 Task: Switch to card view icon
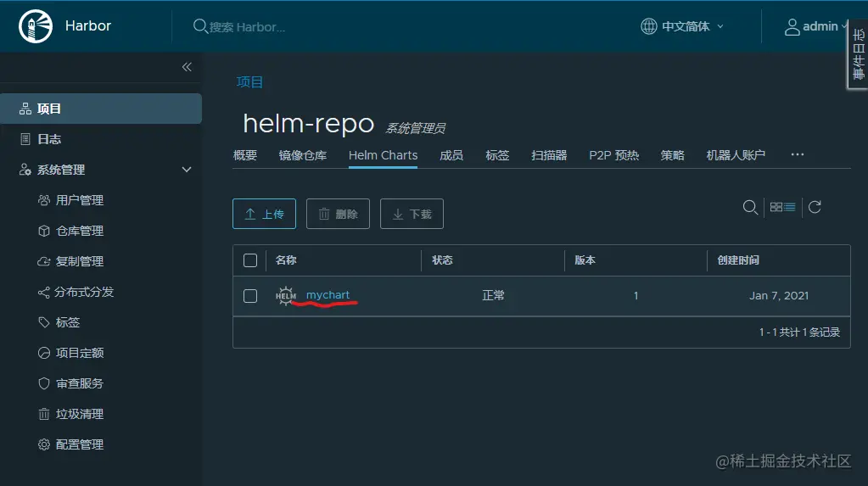click(776, 207)
